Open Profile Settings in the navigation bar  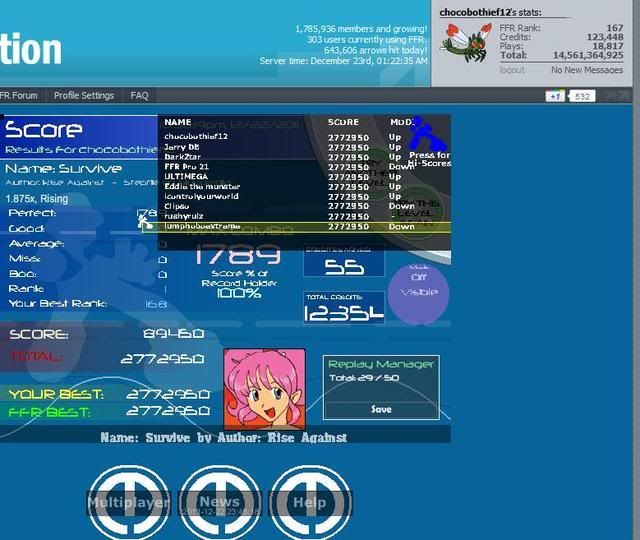click(x=84, y=96)
